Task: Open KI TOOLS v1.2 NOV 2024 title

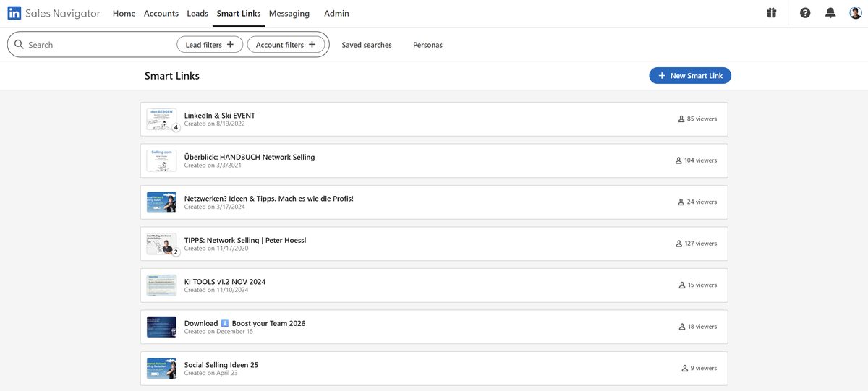Action: [x=225, y=281]
